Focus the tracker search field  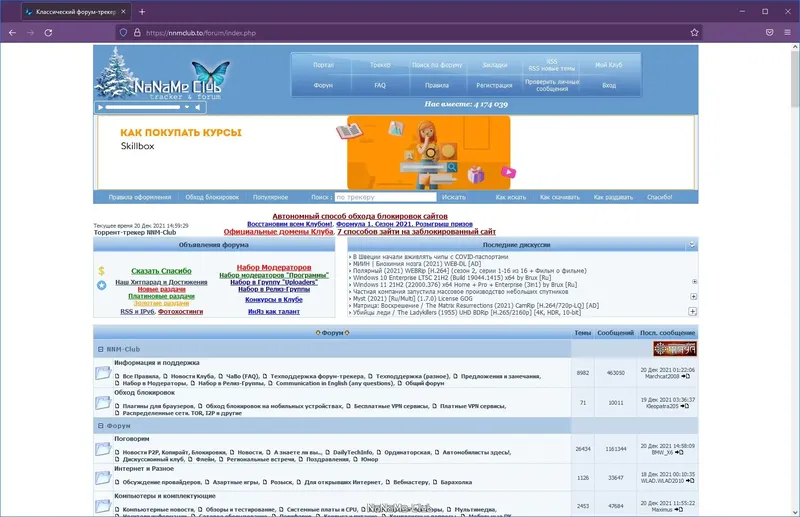point(385,197)
